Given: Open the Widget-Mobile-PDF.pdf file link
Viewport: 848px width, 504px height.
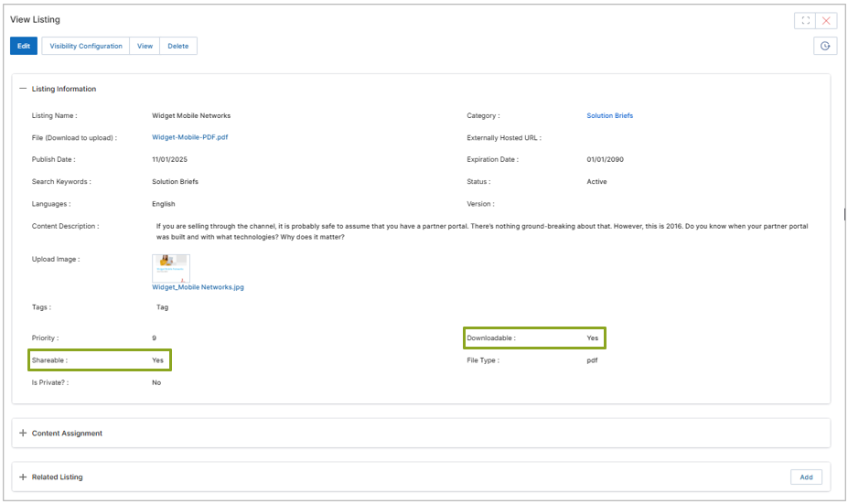Looking at the screenshot, I should coord(190,137).
